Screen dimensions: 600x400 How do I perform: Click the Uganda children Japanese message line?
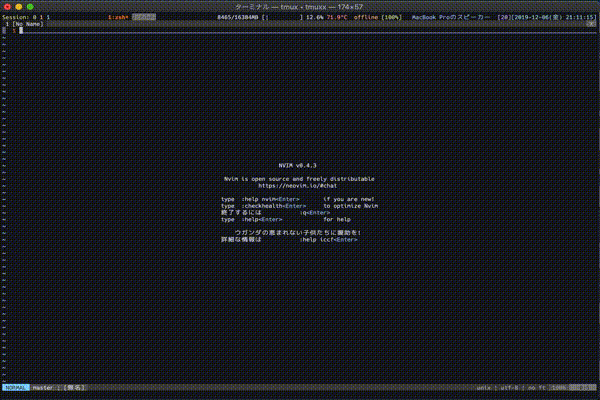click(x=297, y=233)
